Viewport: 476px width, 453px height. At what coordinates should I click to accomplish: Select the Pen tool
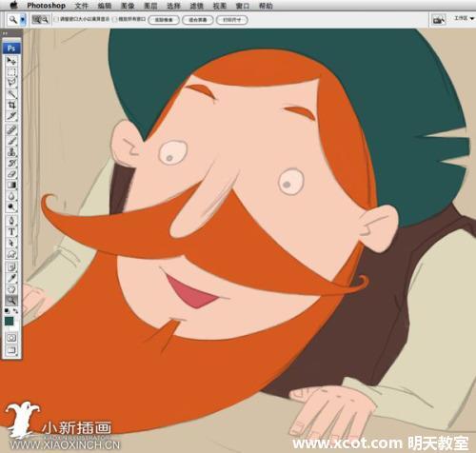click(x=11, y=221)
